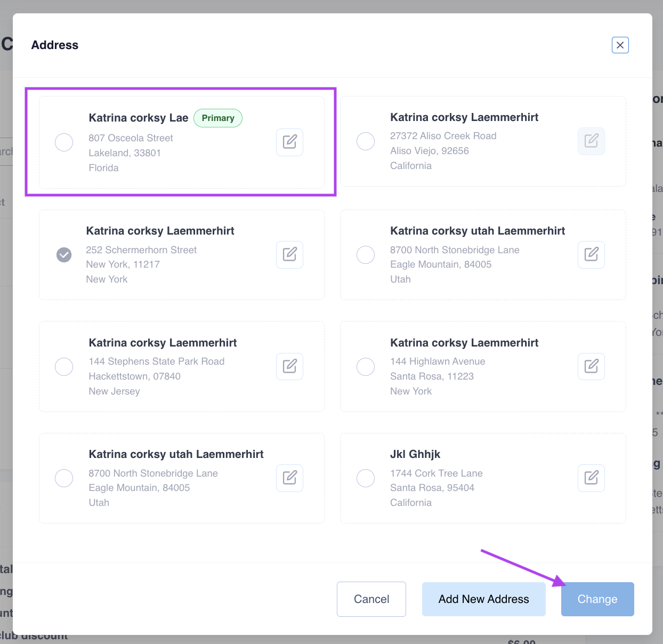Edit the 252 Schermerhorn Street address

click(x=289, y=254)
